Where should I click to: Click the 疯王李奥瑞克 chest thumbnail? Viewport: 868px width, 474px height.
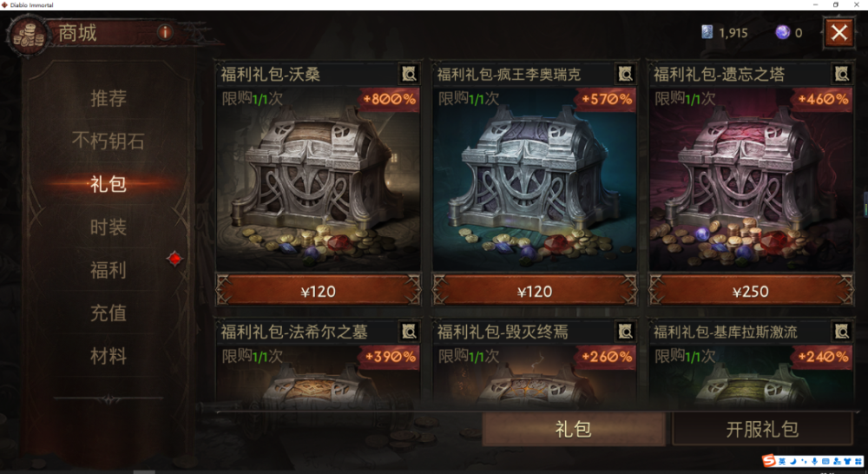[x=535, y=179]
